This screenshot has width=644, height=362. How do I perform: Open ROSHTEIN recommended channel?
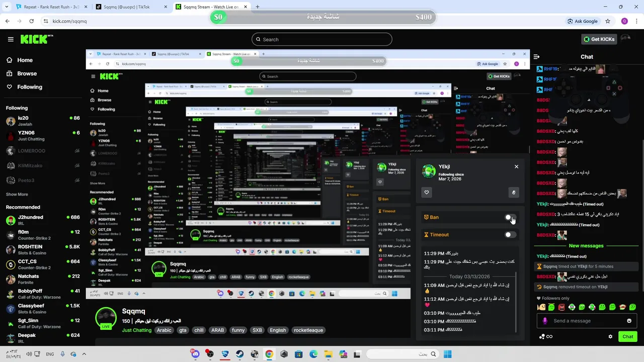coord(42,250)
